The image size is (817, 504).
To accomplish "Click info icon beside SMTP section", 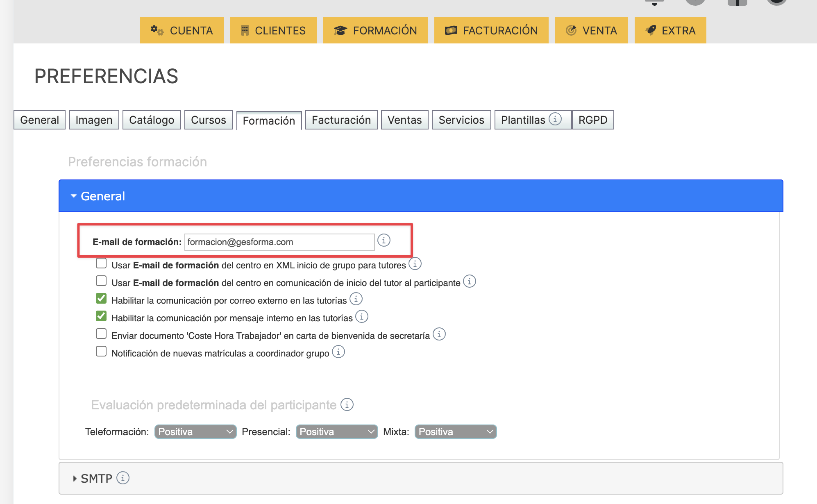I will [x=123, y=478].
